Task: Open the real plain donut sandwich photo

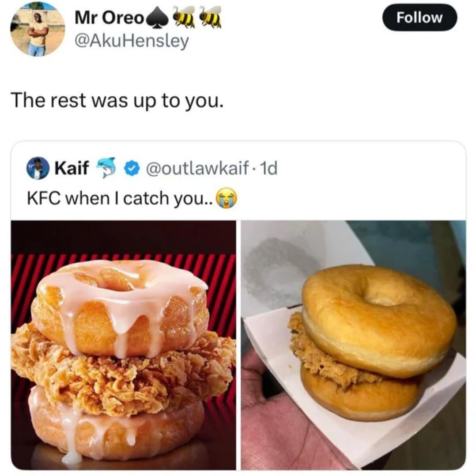Action: [353, 345]
